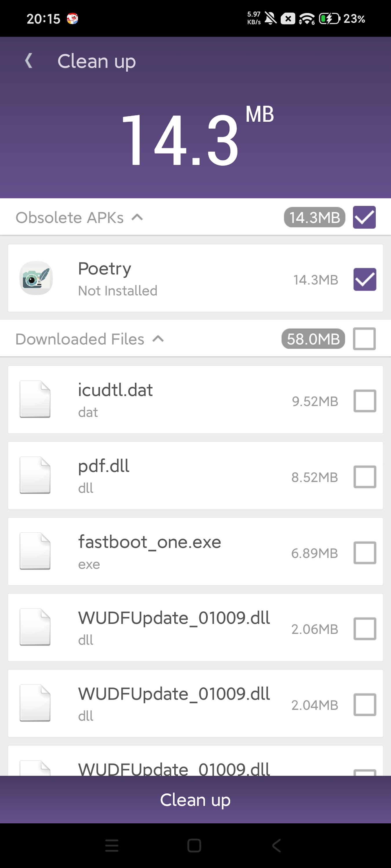Tap the purple Clean up button
Viewport: 391px width, 868px height.
click(195, 800)
